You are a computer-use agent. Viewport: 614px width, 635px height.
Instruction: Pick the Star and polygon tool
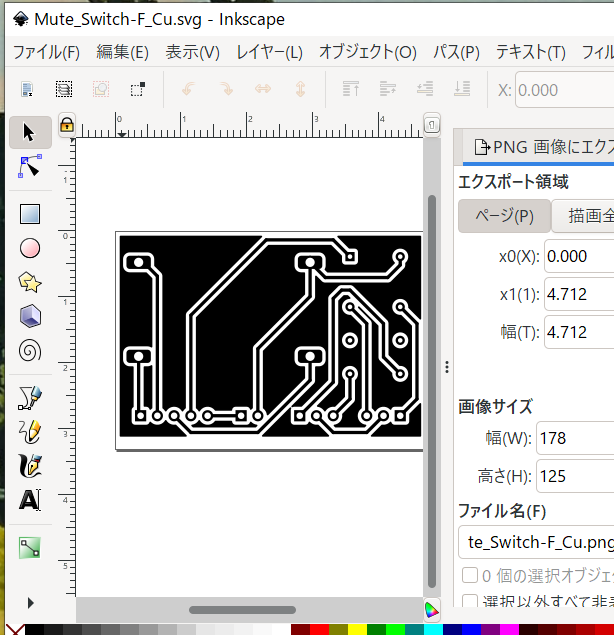30,282
